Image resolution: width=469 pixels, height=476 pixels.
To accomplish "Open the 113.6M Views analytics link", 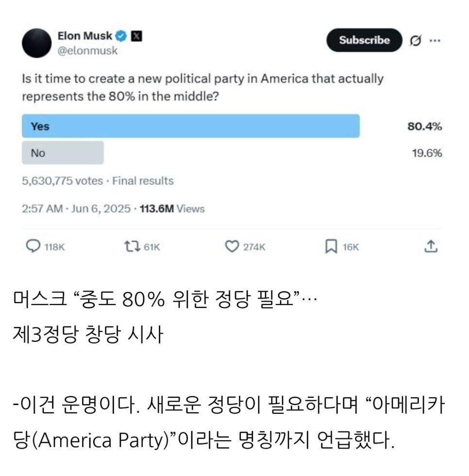I will point(172,209).
